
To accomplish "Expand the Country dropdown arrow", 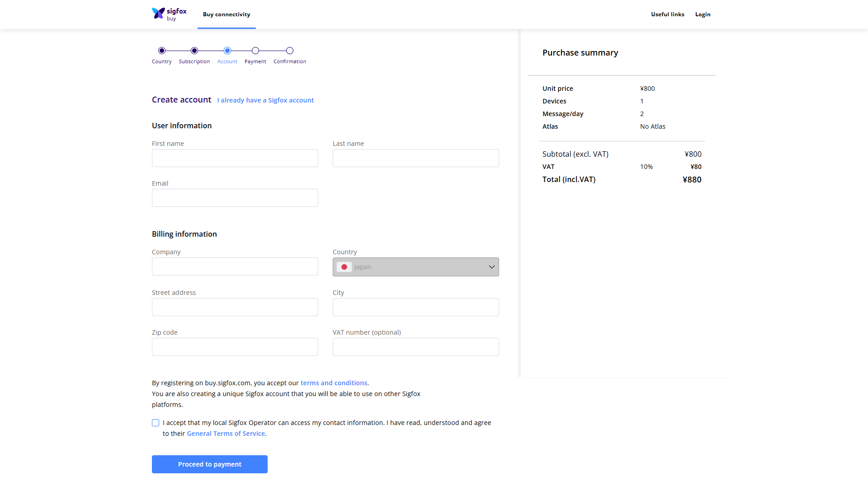I will click(x=491, y=267).
